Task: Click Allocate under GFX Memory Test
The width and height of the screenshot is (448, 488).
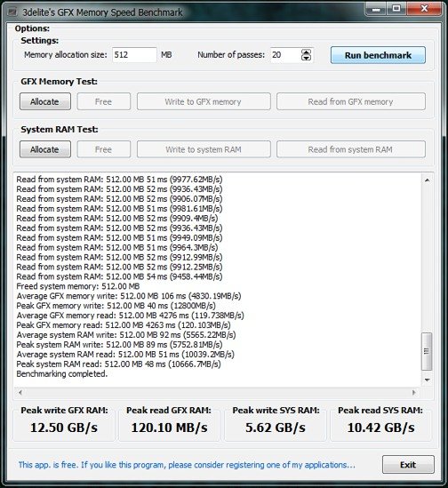Action: point(45,101)
